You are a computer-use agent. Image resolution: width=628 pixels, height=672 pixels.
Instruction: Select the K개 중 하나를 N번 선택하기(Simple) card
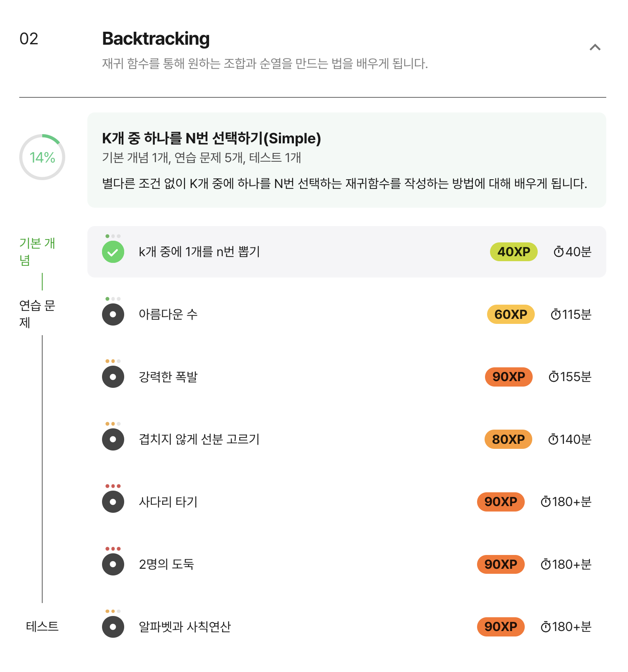(347, 160)
